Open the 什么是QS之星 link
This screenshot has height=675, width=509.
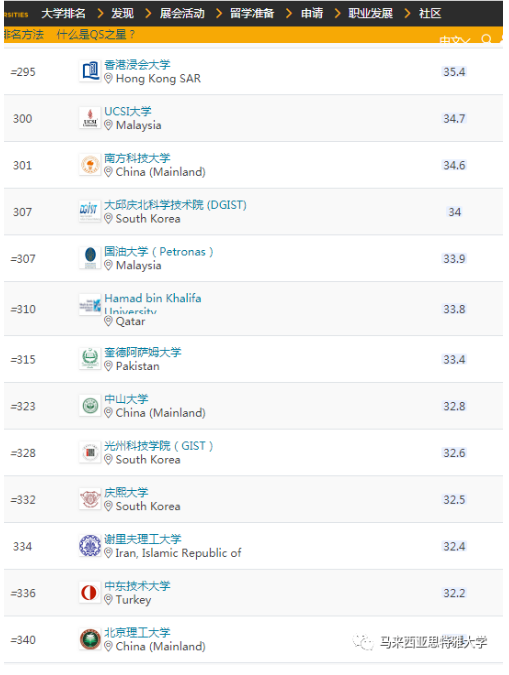(x=96, y=34)
